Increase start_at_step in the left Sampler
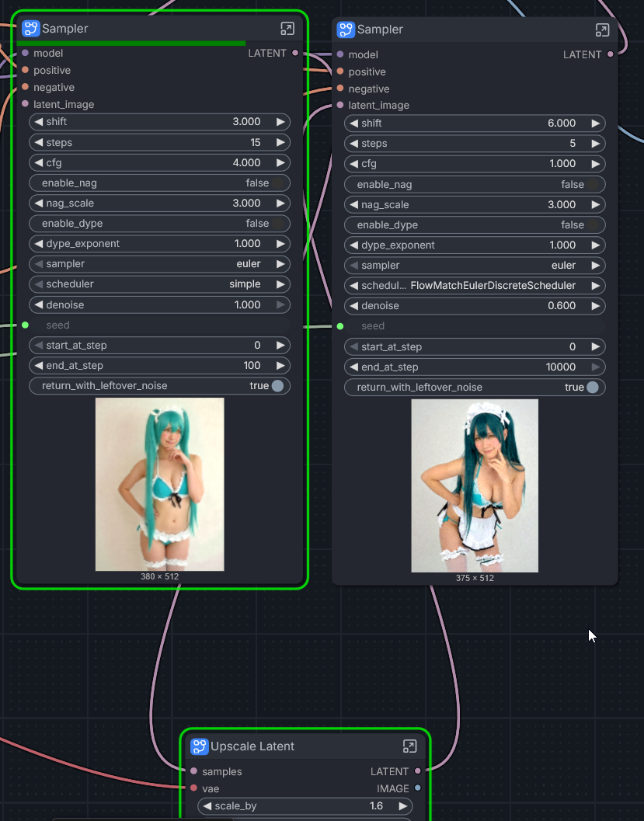The width and height of the screenshot is (644, 821). click(x=280, y=345)
